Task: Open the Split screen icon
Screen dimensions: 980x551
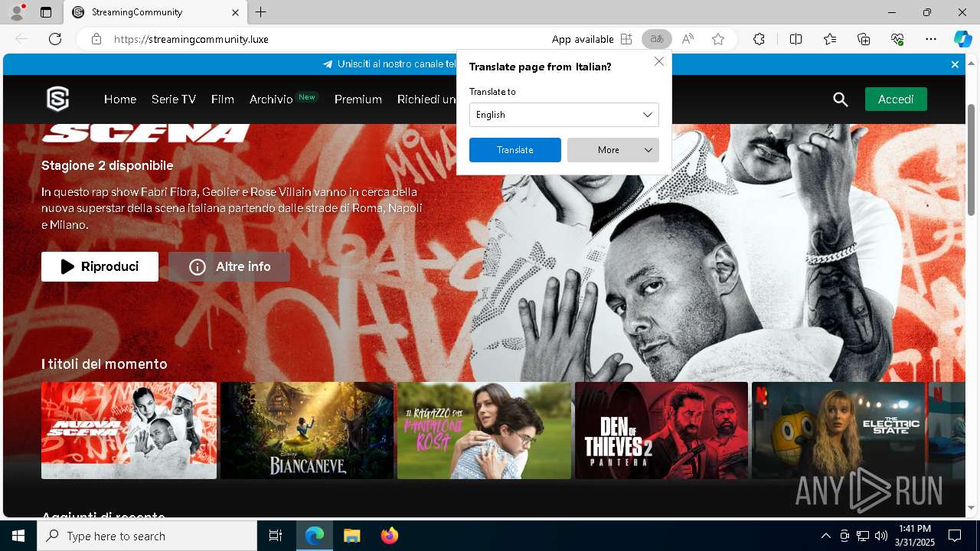Action: (x=795, y=39)
